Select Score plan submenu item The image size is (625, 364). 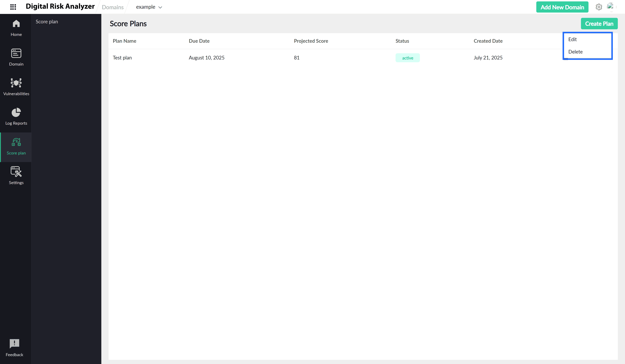[47, 22]
